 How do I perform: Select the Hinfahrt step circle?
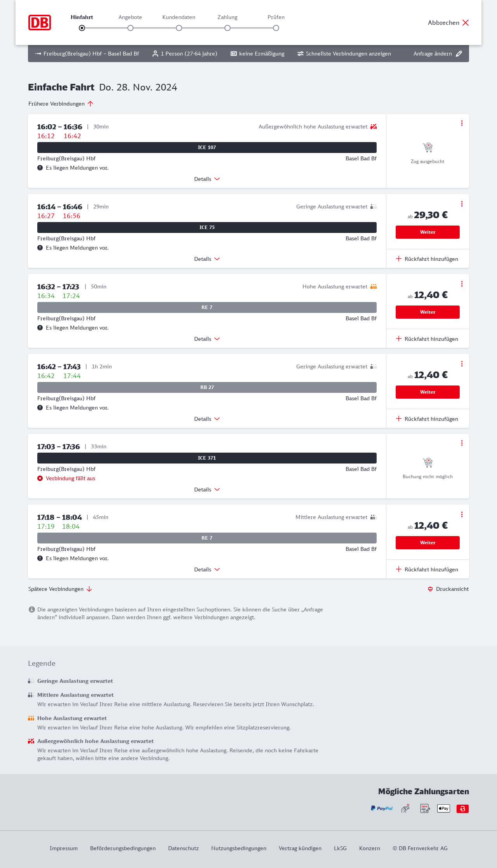(82, 28)
